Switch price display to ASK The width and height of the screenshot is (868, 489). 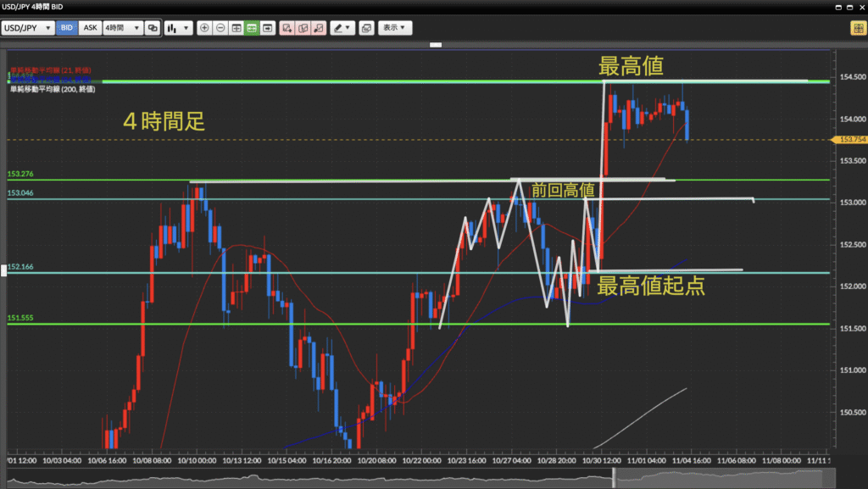point(90,28)
